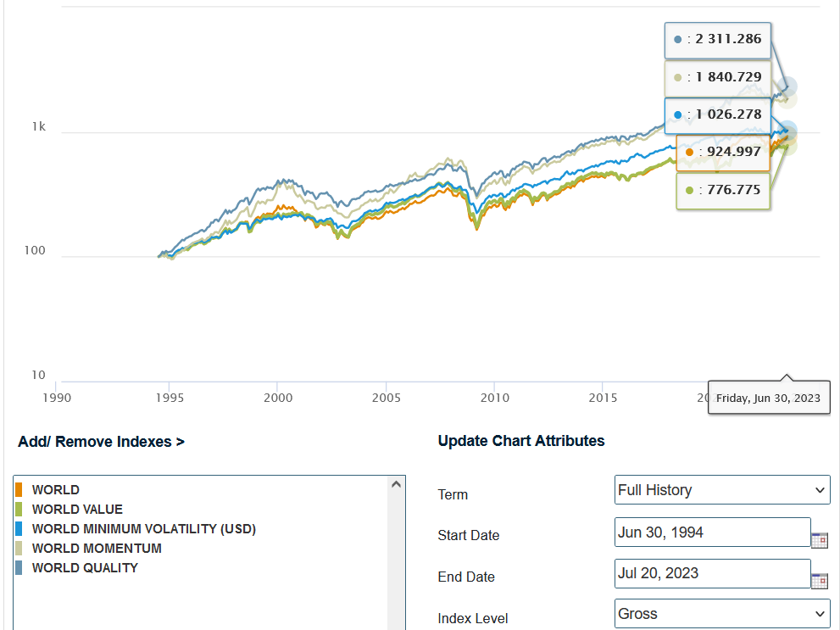Select WORLD QUALITY in the index list
The height and width of the screenshot is (630, 840).
(x=85, y=568)
